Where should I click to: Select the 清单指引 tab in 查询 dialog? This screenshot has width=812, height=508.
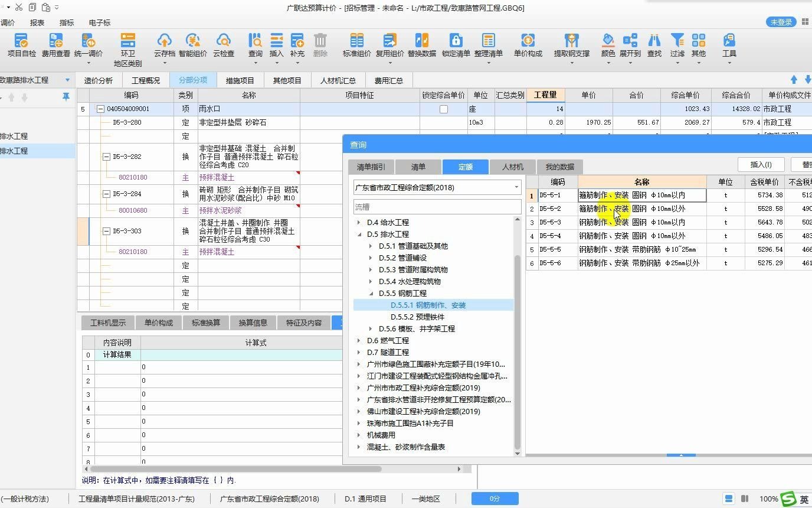tap(371, 167)
